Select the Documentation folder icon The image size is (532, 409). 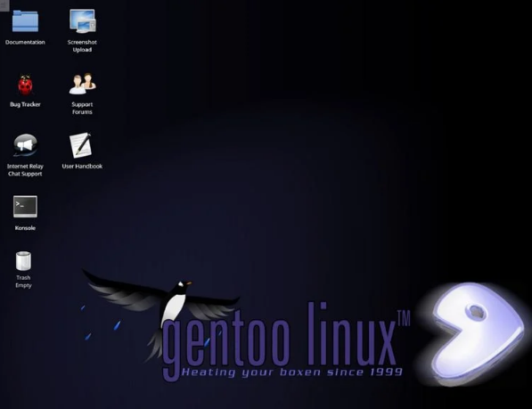[25, 21]
